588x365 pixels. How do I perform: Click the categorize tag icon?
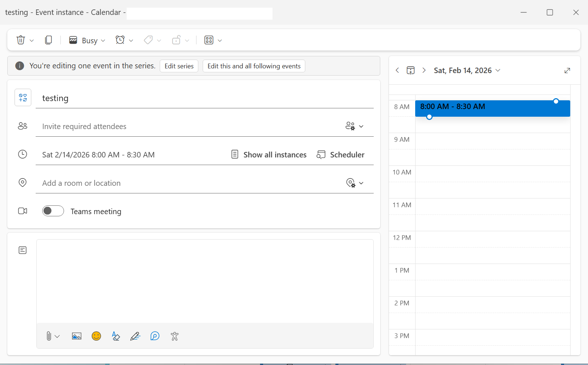pos(148,40)
